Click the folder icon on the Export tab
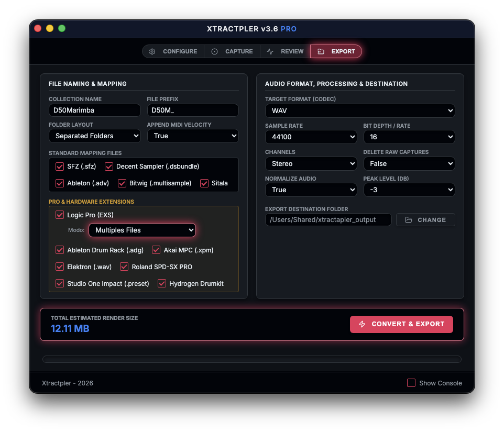The image size is (504, 432). (321, 51)
